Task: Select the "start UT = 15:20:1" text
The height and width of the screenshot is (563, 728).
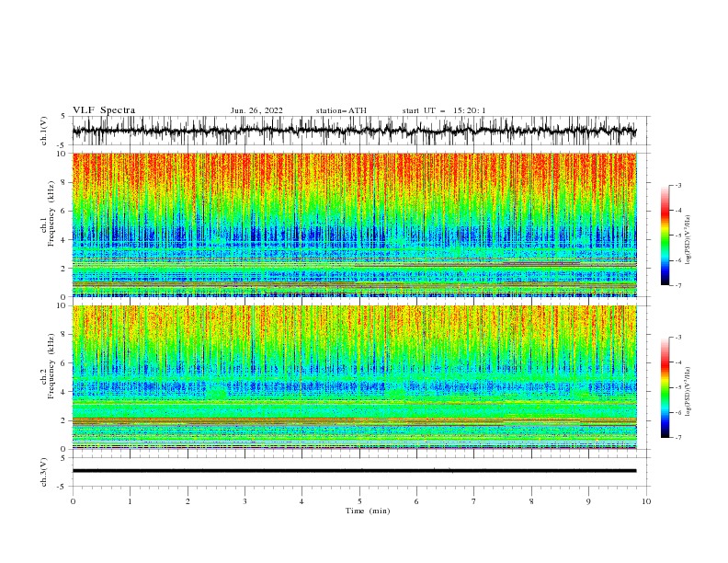Action: (x=444, y=110)
